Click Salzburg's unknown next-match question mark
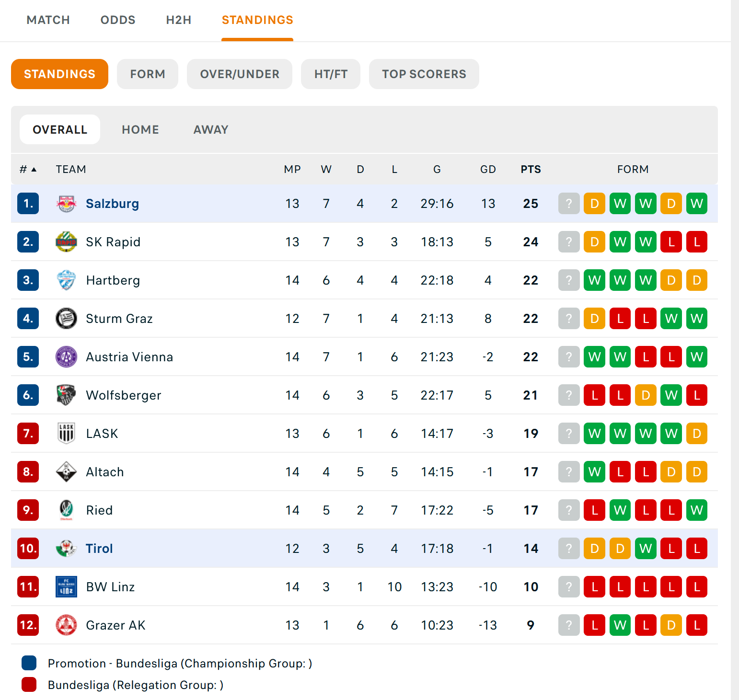Screen dimensions: 739x700 [x=569, y=204]
